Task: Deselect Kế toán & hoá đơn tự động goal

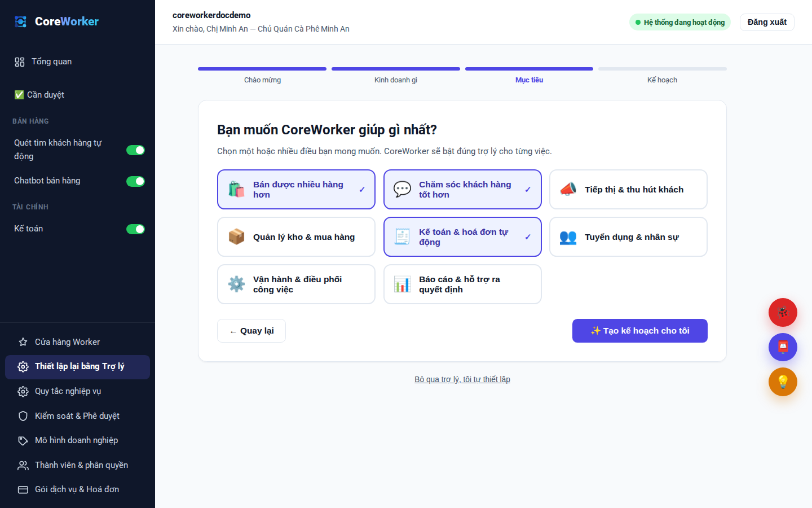Action: (x=462, y=237)
